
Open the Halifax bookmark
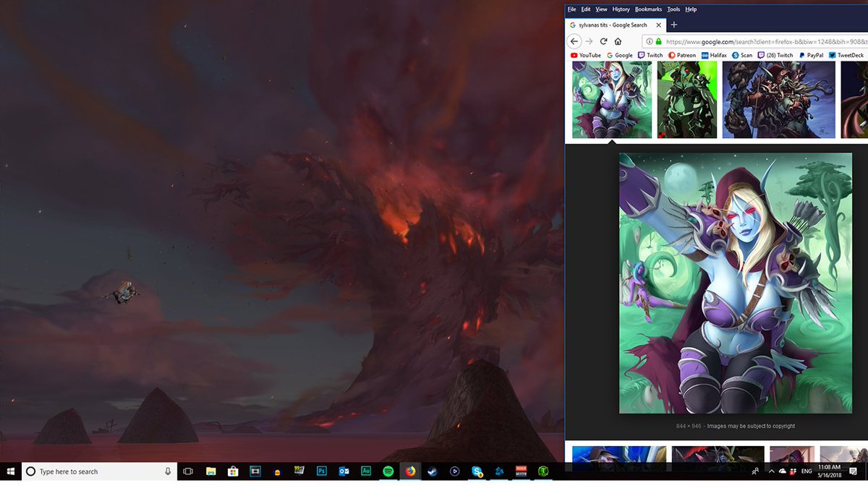[x=714, y=55]
